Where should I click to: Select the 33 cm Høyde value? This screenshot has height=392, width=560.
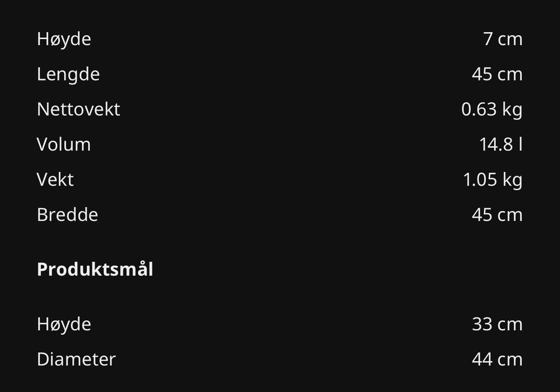pyautogui.click(x=496, y=324)
